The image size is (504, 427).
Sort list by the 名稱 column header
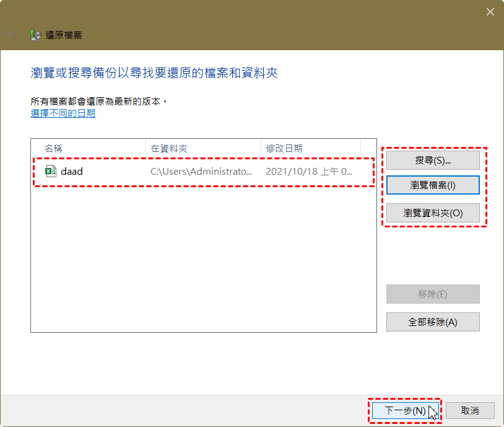[53, 149]
